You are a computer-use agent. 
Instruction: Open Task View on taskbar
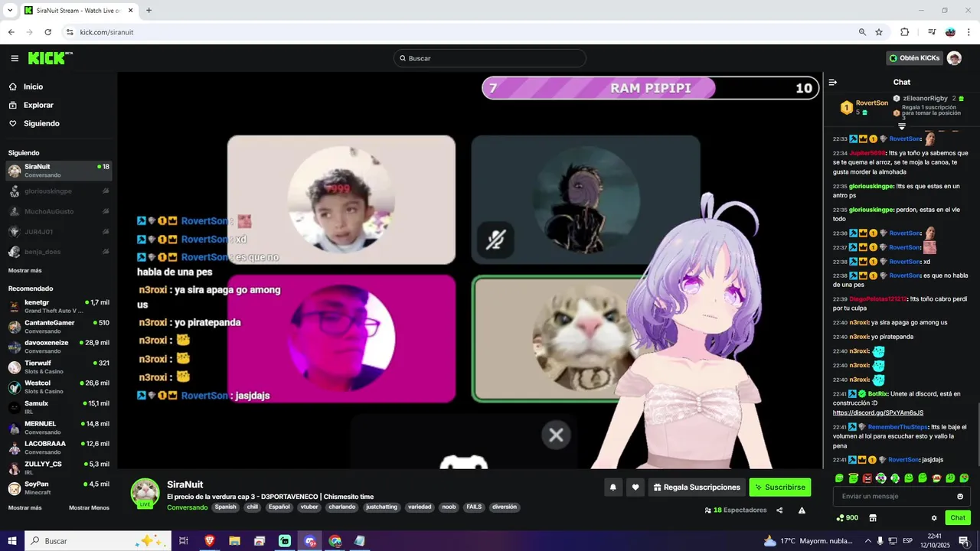click(184, 541)
